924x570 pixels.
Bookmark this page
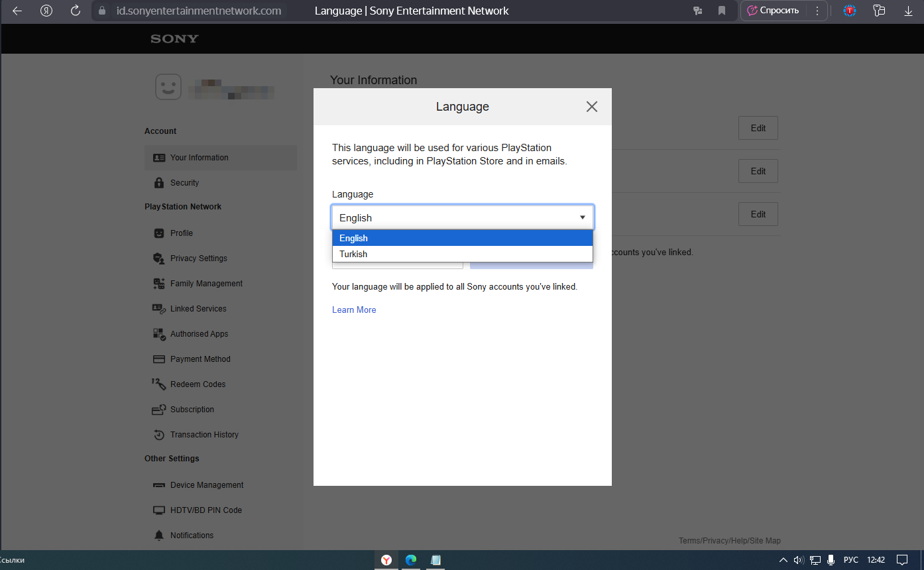tap(722, 11)
